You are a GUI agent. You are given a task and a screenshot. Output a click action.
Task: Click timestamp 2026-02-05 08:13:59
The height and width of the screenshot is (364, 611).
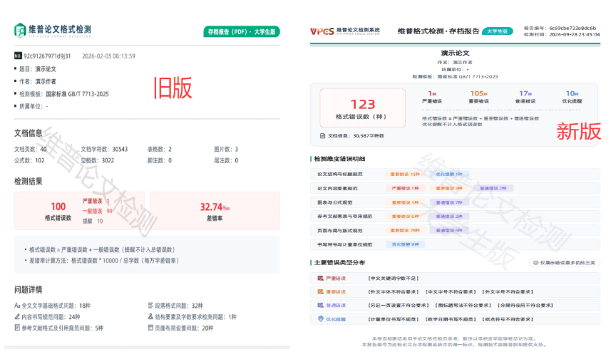point(108,56)
